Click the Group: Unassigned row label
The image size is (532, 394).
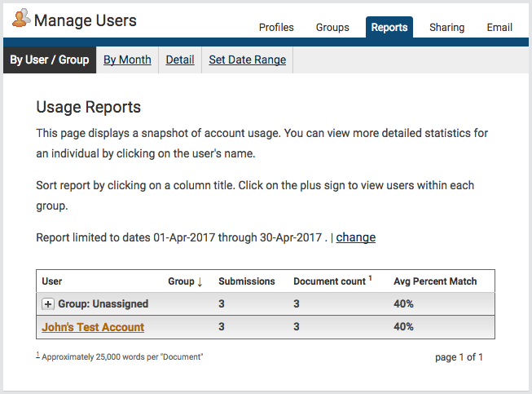click(x=103, y=304)
